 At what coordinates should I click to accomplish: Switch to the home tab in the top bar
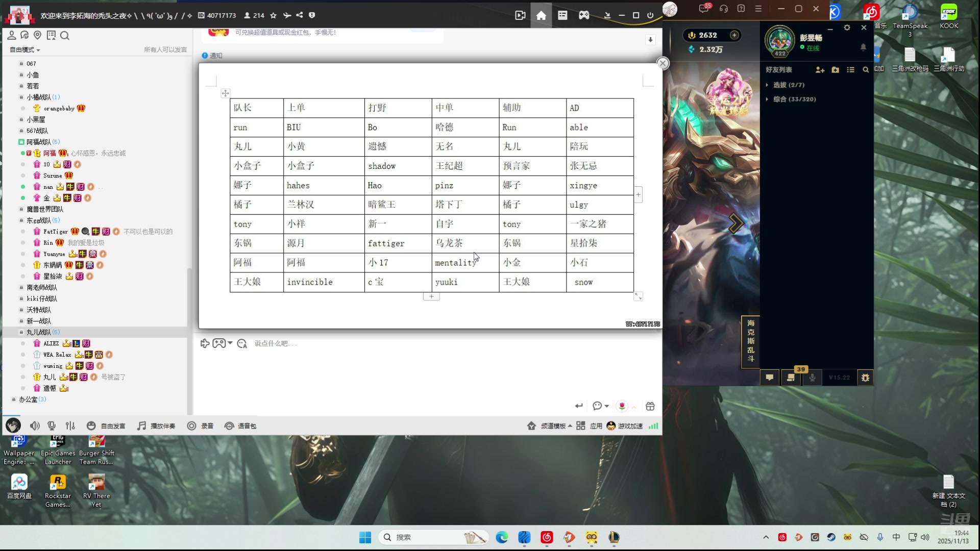click(x=541, y=15)
